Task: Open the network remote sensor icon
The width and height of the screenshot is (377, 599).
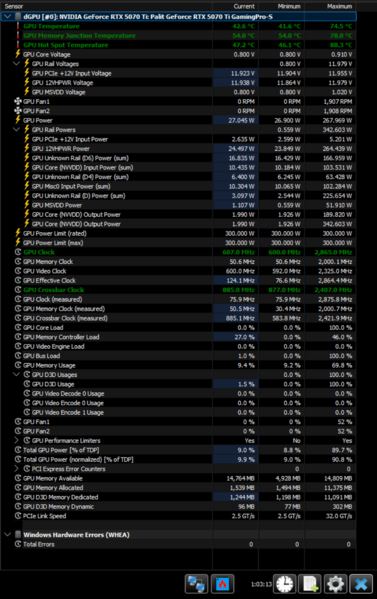Action: (x=196, y=584)
